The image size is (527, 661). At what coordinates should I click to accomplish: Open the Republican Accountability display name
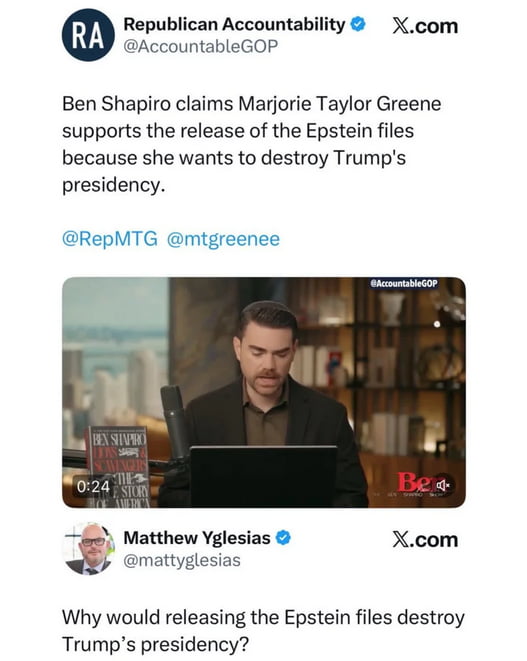tap(234, 24)
